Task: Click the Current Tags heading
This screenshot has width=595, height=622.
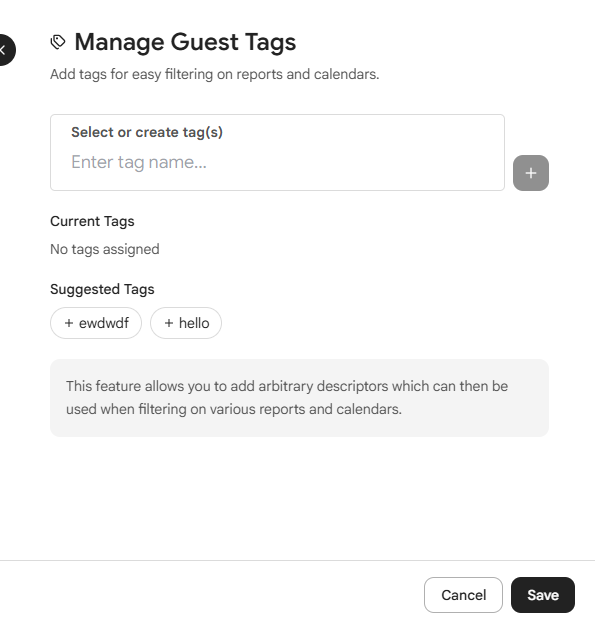Action: pyautogui.click(x=92, y=221)
